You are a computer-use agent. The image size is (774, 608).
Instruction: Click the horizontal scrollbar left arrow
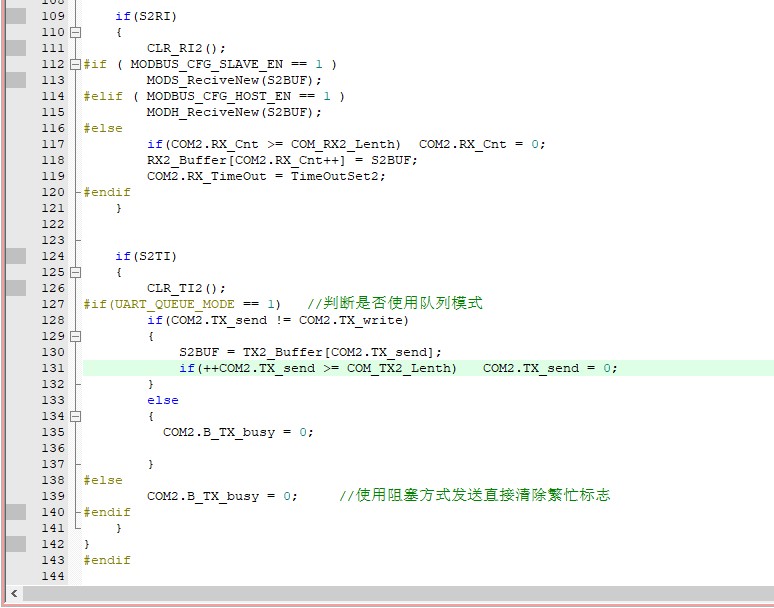(x=14, y=593)
